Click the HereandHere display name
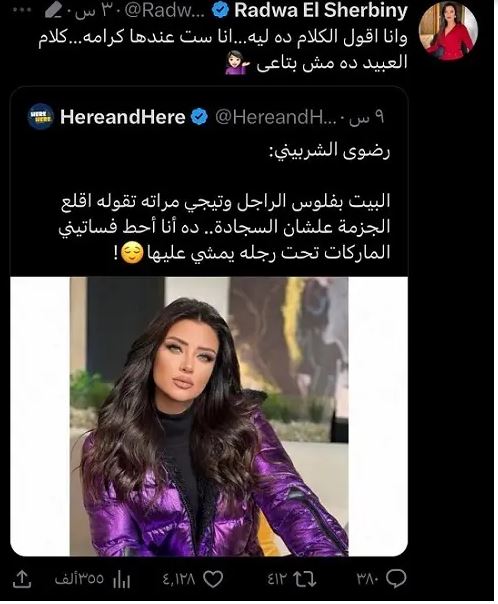Screen dimensions: 498x604 (122, 117)
